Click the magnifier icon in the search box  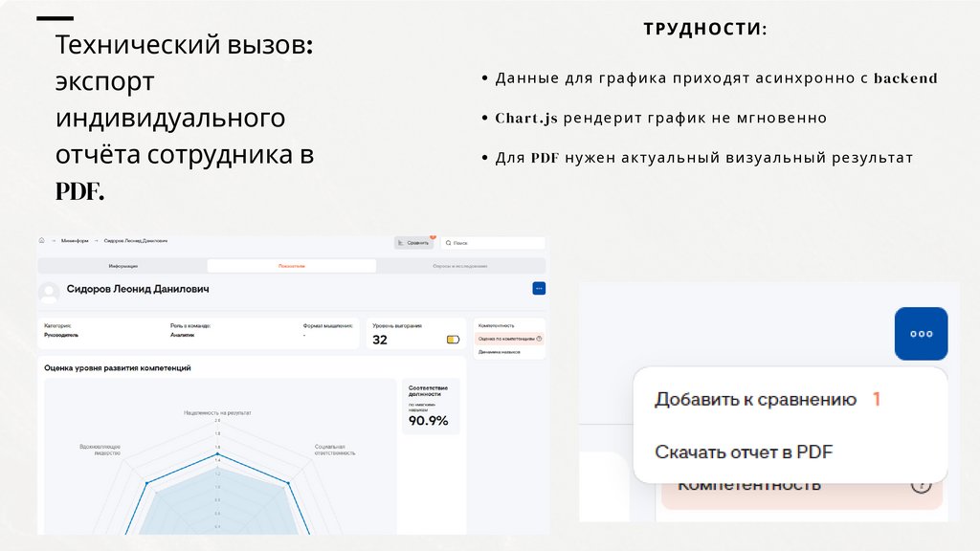point(448,242)
